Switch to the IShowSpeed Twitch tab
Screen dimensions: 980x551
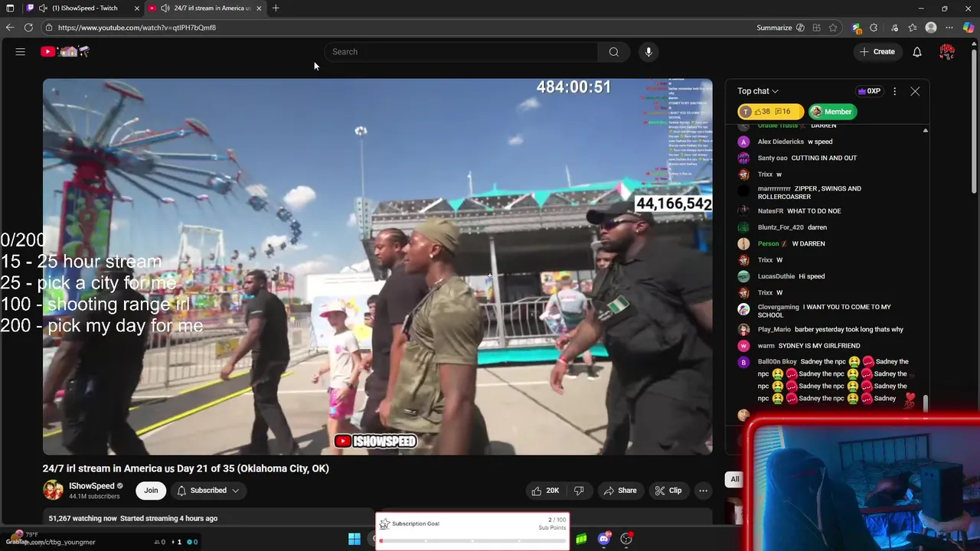tap(84, 8)
